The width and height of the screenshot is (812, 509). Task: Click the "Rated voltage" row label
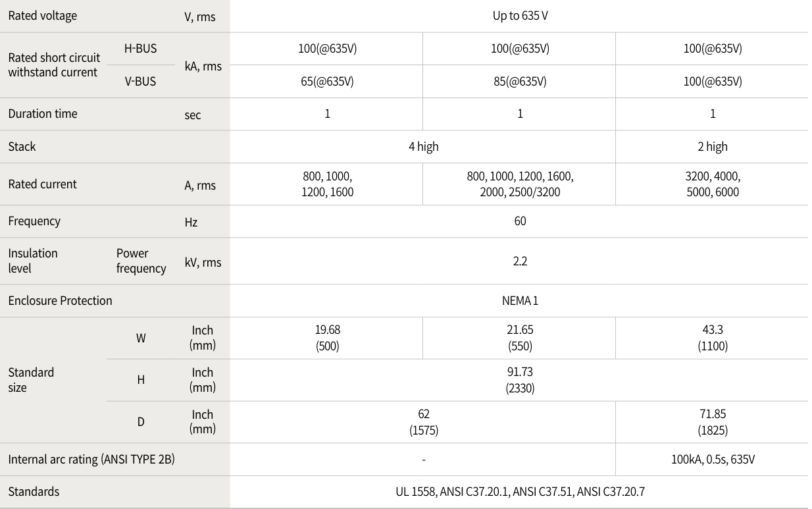click(43, 16)
